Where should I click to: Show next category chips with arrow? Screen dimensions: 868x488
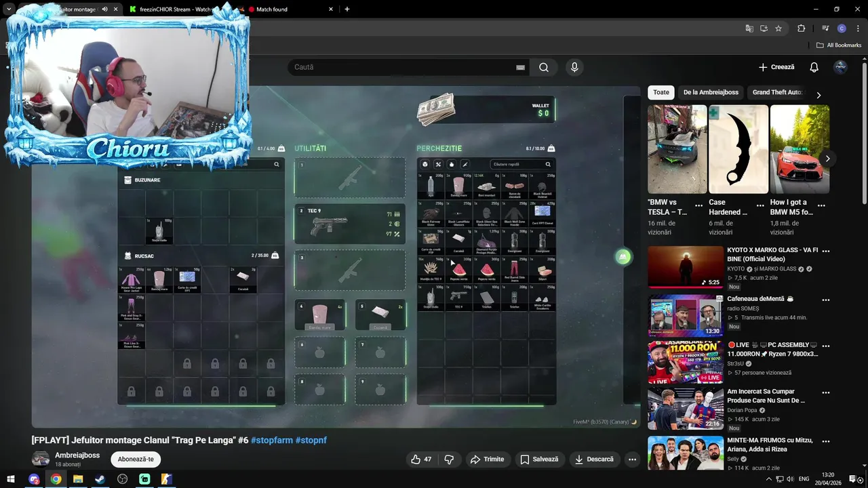coord(818,95)
